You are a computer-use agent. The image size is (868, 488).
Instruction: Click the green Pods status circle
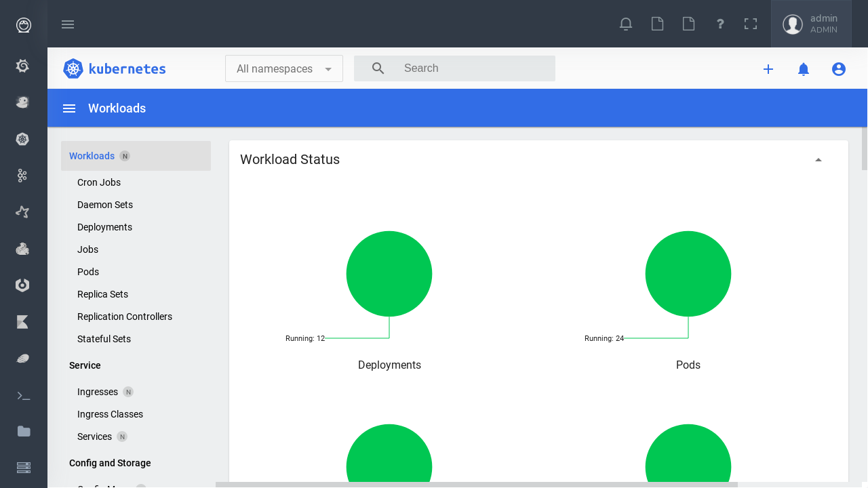tap(688, 274)
